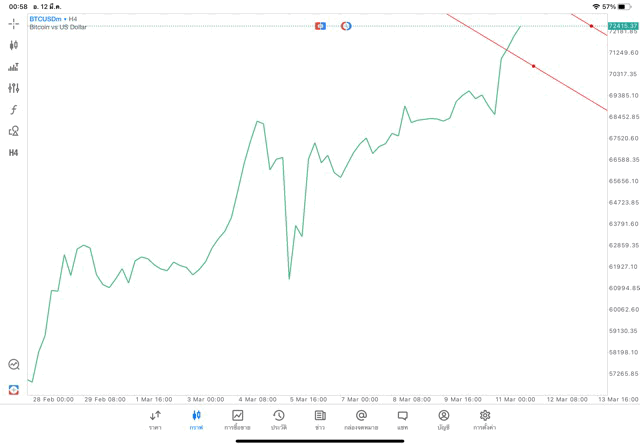
Task: Open the chart search magnifier icon
Action: point(13,365)
